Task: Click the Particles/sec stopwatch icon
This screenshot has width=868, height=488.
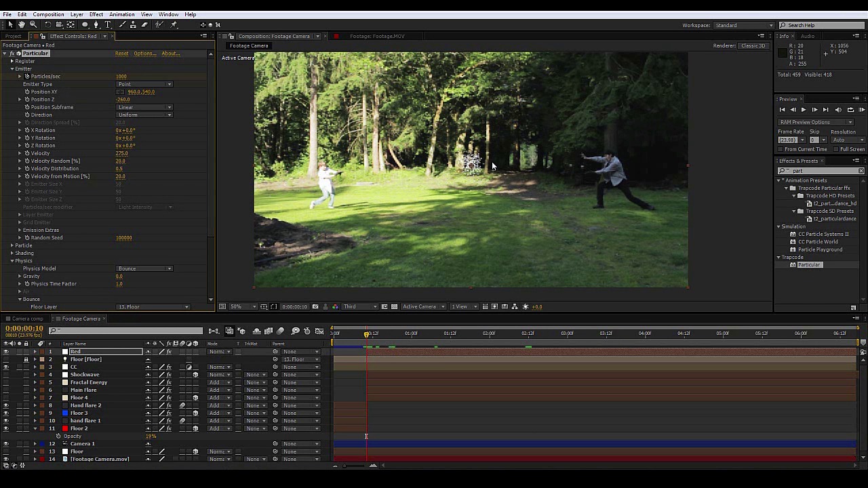Action: tap(27, 77)
